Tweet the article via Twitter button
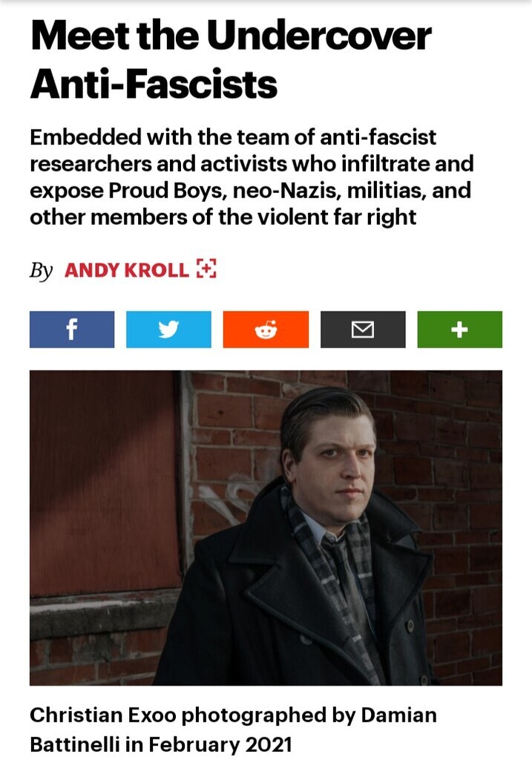Screen dimensions: 532x760 tap(168, 330)
